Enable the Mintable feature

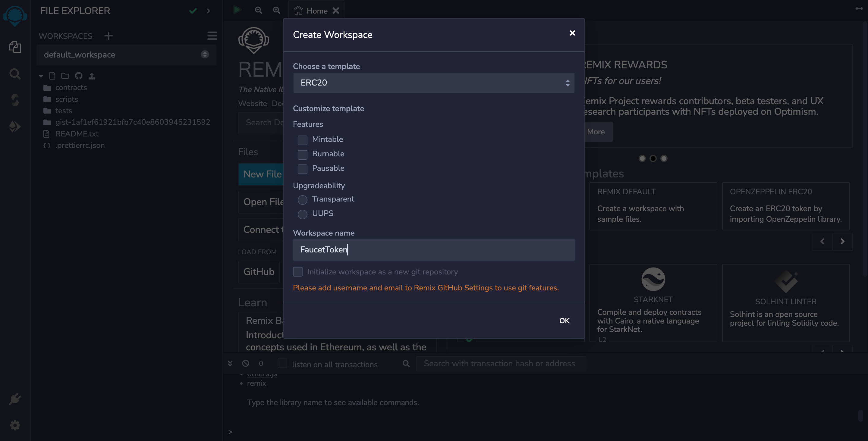click(x=302, y=140)
